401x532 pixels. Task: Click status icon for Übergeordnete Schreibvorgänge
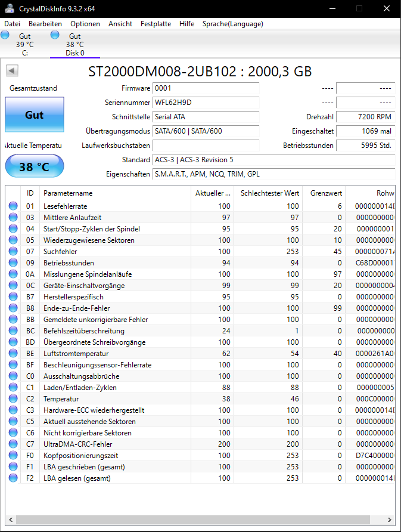[13, 342]
